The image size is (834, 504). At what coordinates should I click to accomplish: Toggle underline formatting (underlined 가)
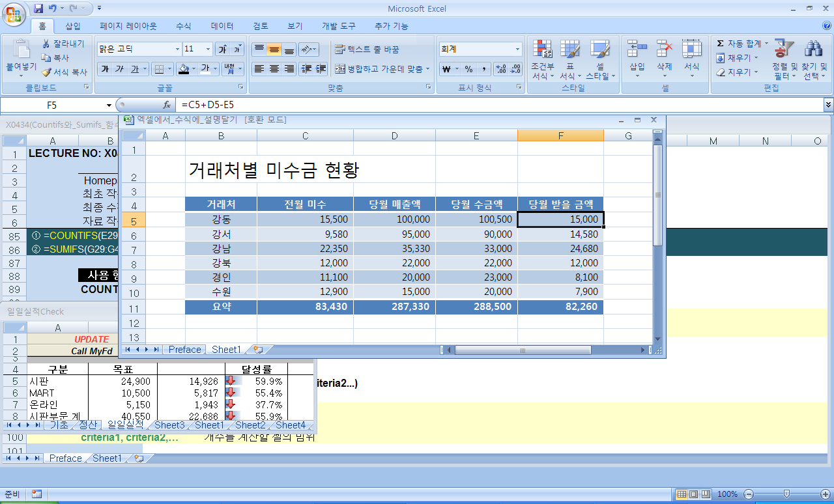[134, 69]
